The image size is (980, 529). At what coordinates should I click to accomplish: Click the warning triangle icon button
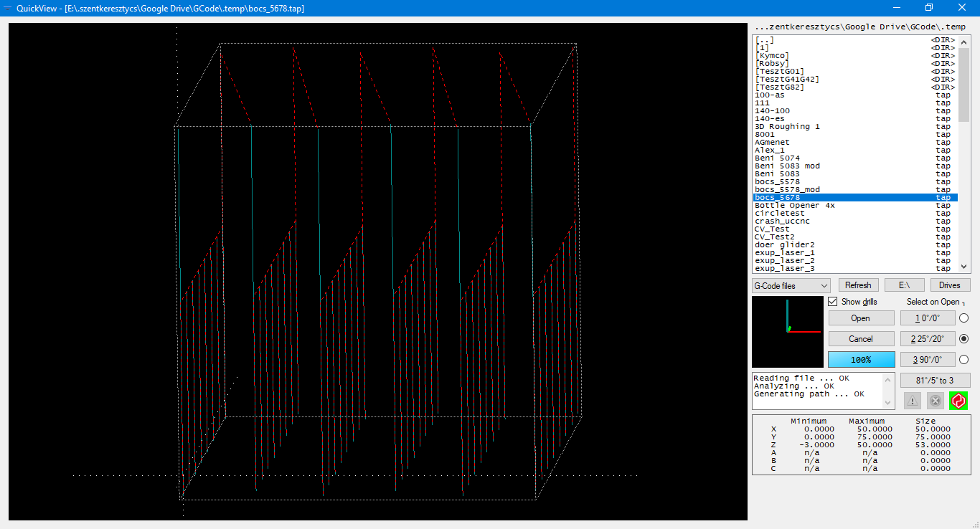(x=912, y=401)
